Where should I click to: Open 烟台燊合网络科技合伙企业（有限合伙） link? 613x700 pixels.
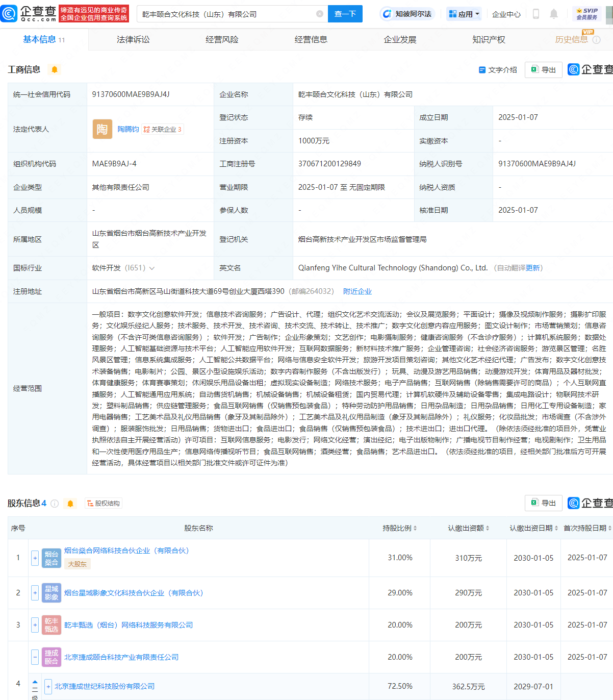(x=126, y=551)
